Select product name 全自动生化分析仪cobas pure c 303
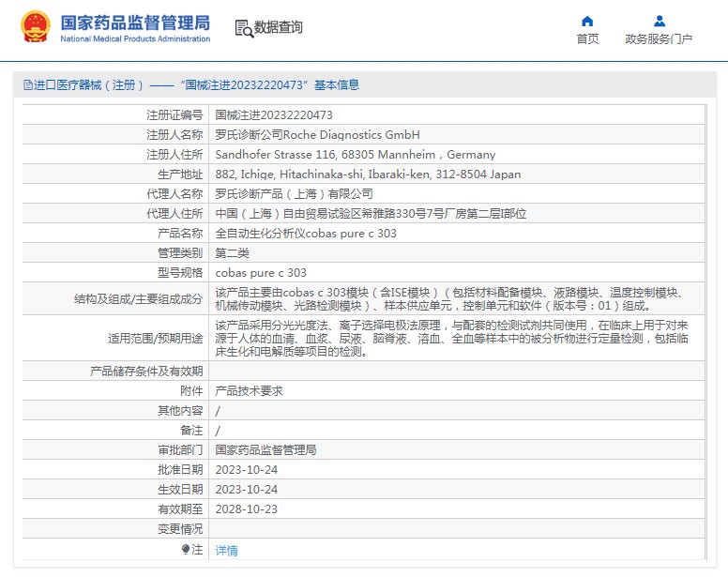Image resolution: width=728 pixels, height=577 pixels. [306, 234]
